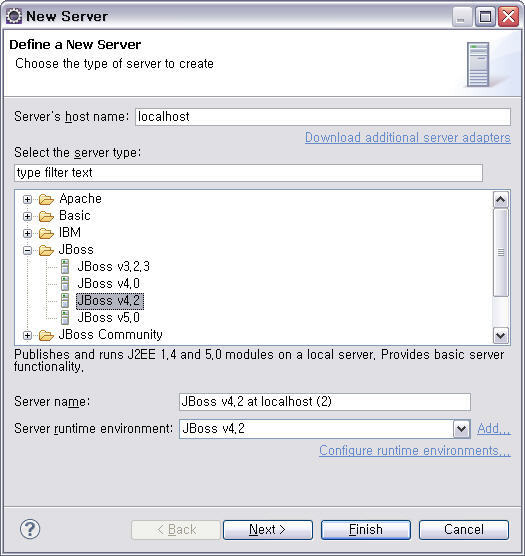Viewport: 525px width, 556px height.
Task: Select the JBoss category label
Action: click(x=76, y=250)
